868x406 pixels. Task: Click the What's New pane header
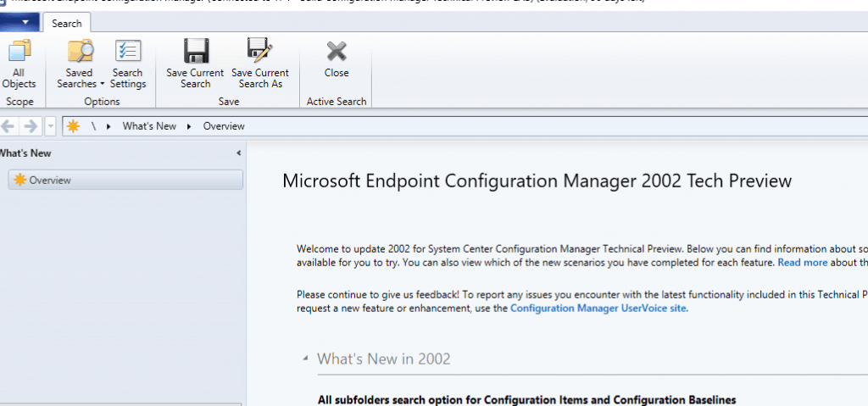click(x=25, y=153)
